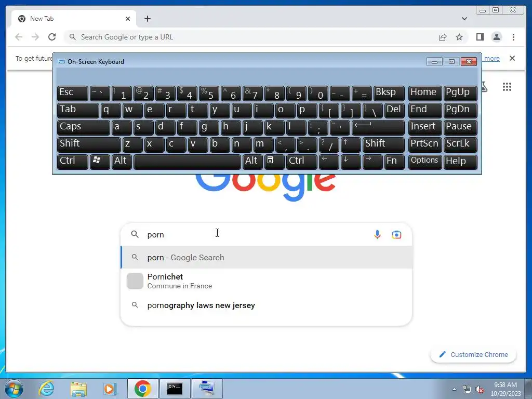Viewport: 532px width, 399px height.
Task: Toggle left Alt key on keyboard
Action: (x=122, y=162)
